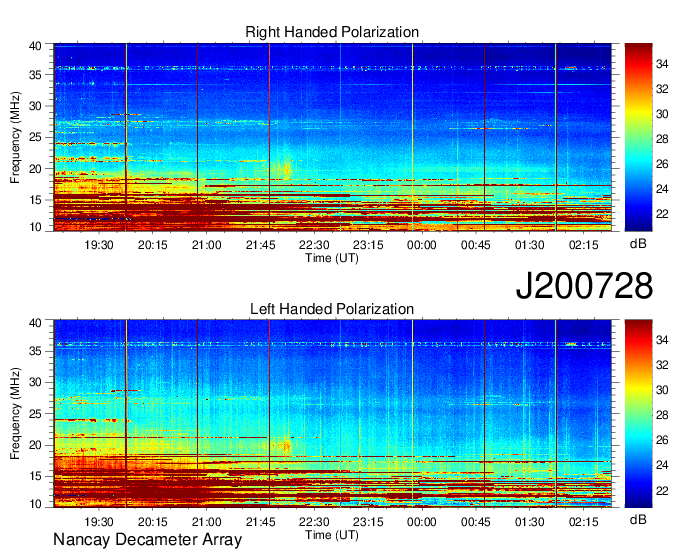
Task: Click the Right Handed Polarization spectrogram image
Action: 333,137
